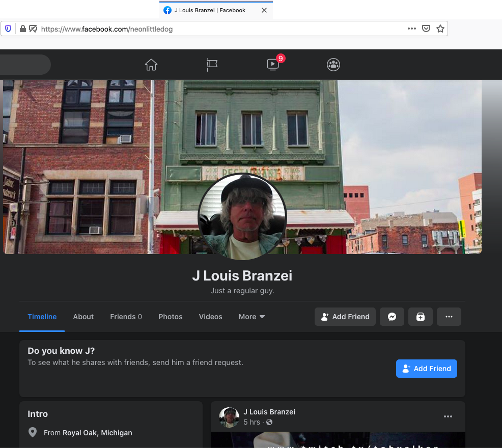The height and width of the screenshot is (448, 502).
Task: Click the URL address bar
Action: [219, 29]
